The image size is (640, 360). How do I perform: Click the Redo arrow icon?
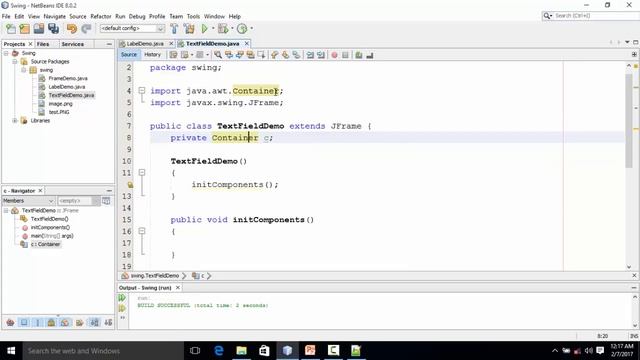coord(86,29)
